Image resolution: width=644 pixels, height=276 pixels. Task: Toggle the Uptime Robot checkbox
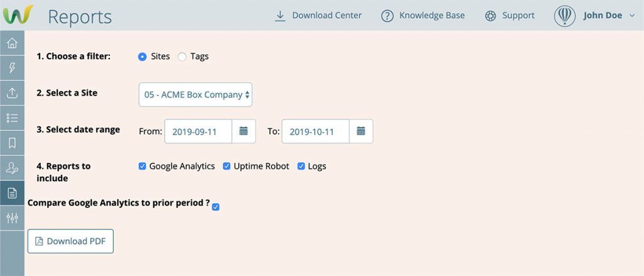(x=226, y=167)
